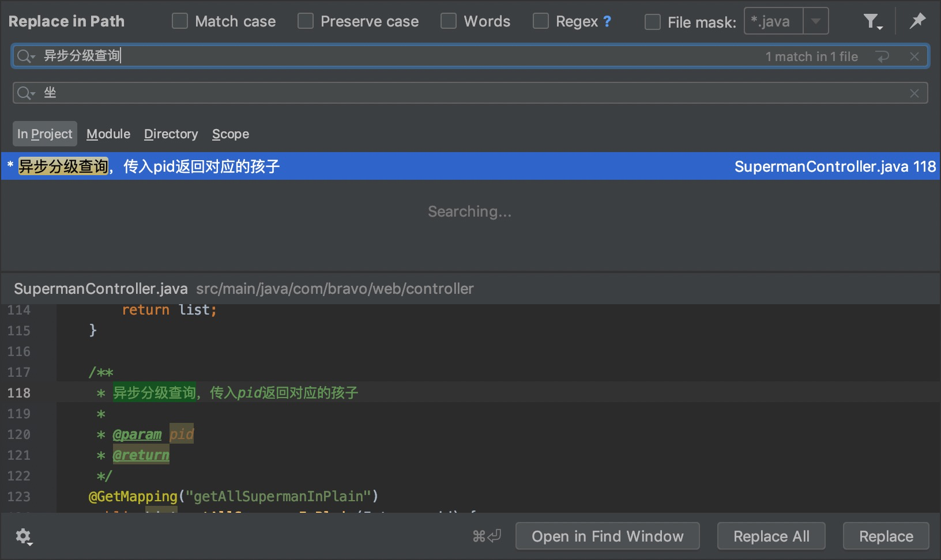Edit the *.java file mask field
This screenshot has width=941, height=560.
774,21
